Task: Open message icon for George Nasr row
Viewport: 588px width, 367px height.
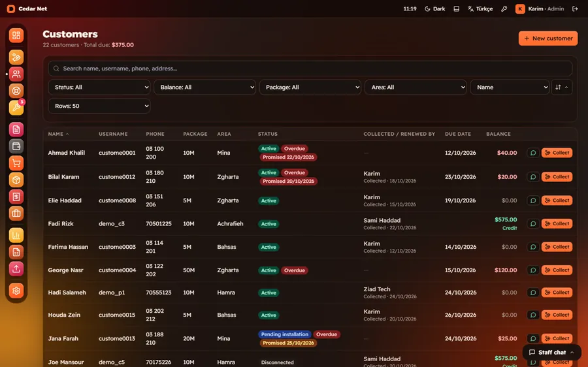Action: 533,270
